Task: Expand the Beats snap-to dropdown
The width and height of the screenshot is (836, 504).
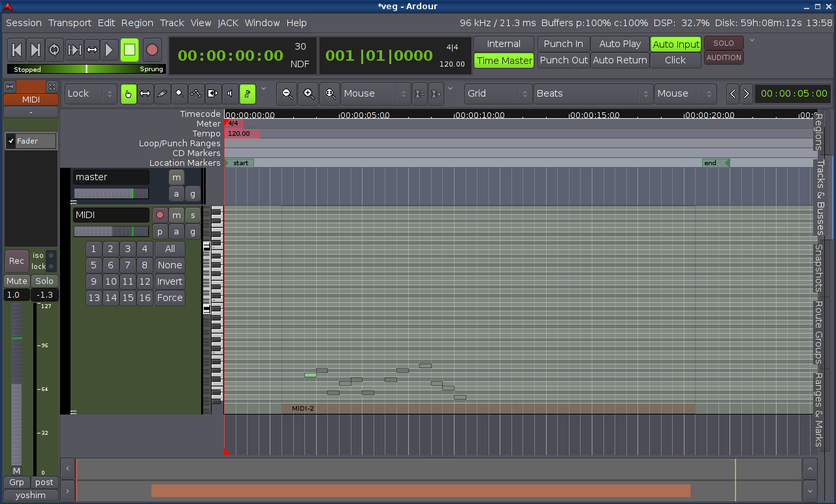Action: (x=593, y=93)
